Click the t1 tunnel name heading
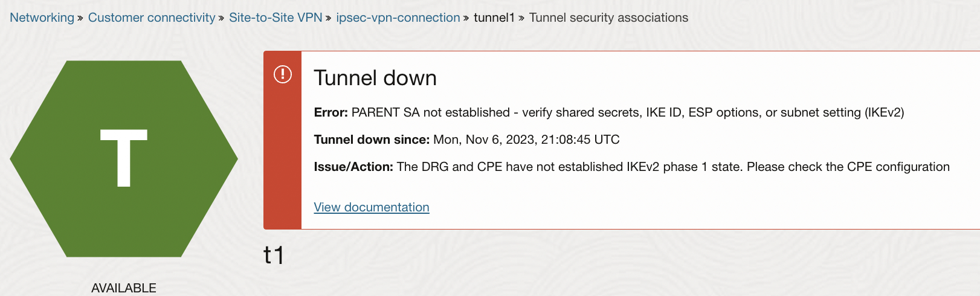Viewport: 980px width, 296px height. [274, 255]
